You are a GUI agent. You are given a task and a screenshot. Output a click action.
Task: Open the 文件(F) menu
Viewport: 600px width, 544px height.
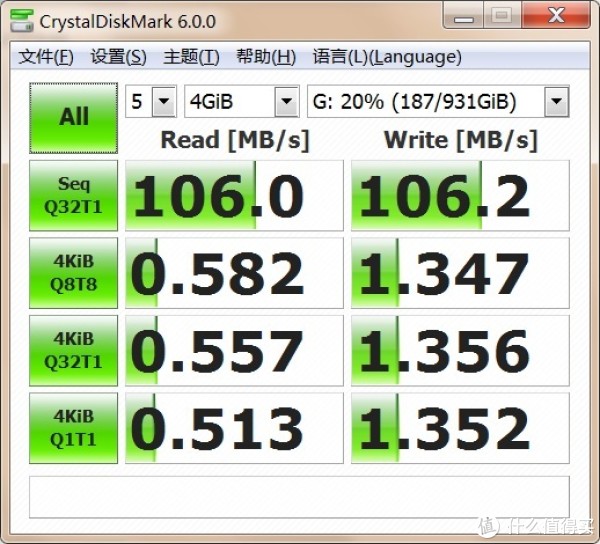[x=46, y=57]
